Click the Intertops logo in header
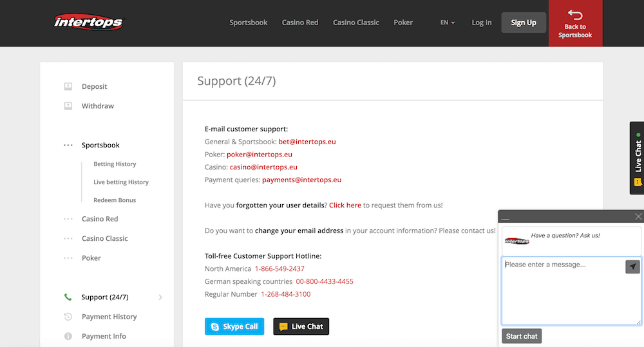644x347 pixels. [x=88, y=22]
